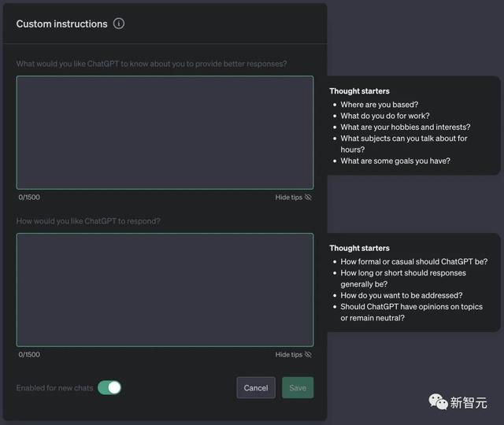
Task: Click 'How do you want to be addressed?' tip
Action: (401, 296)
